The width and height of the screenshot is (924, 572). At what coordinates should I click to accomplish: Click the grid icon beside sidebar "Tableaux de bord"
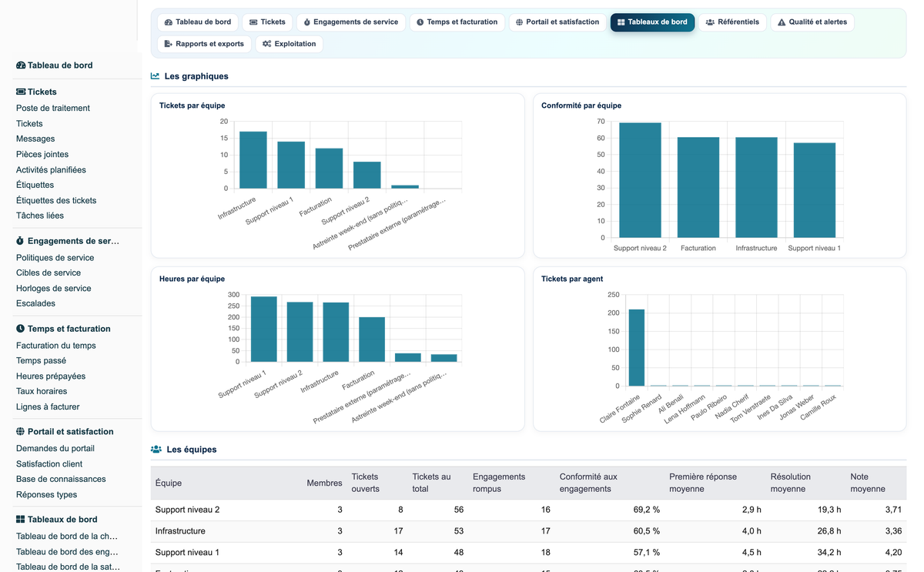point(21,520)
